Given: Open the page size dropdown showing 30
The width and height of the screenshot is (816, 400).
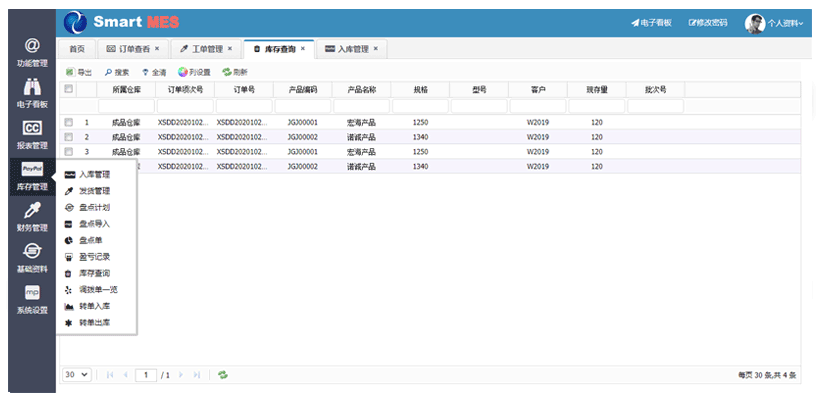Looking at the screenshot, I should pos(77,374).
